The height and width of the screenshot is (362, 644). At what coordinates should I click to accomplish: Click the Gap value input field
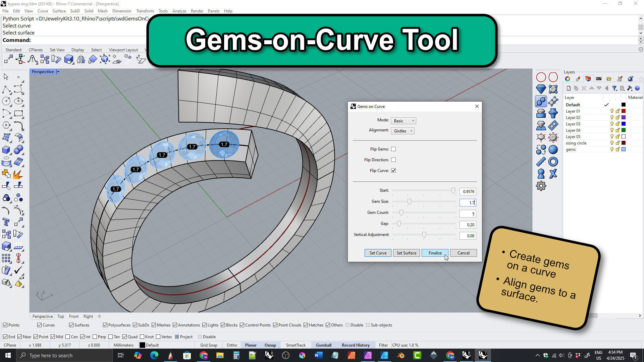click(468, 225)
